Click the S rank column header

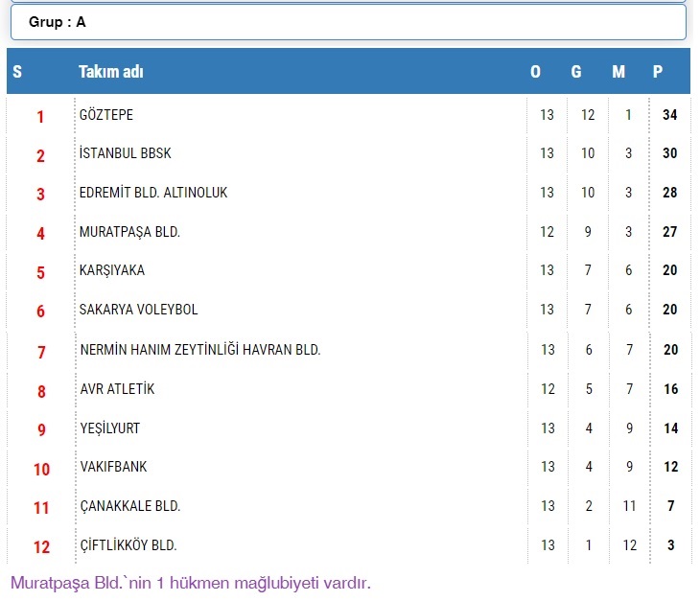(17, 72)
